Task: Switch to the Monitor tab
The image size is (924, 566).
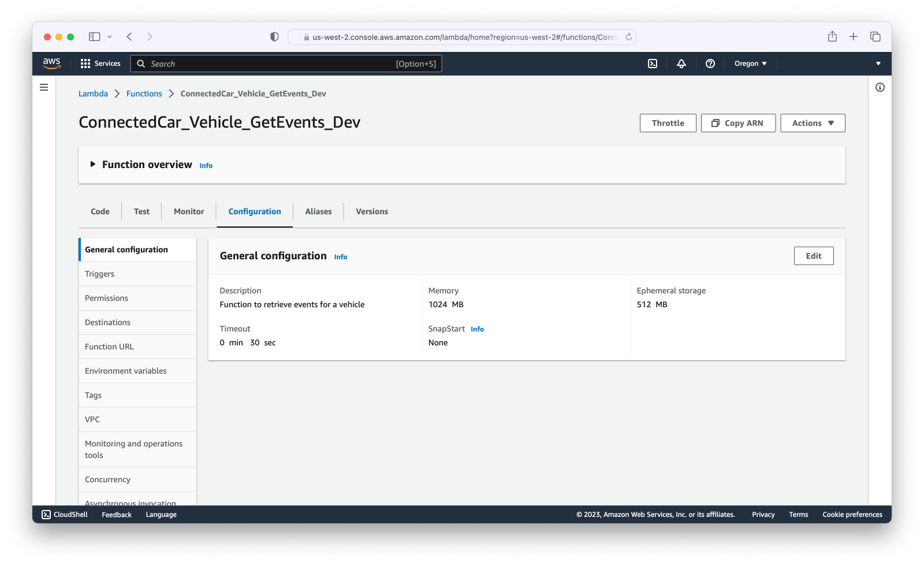Action: 189,211
